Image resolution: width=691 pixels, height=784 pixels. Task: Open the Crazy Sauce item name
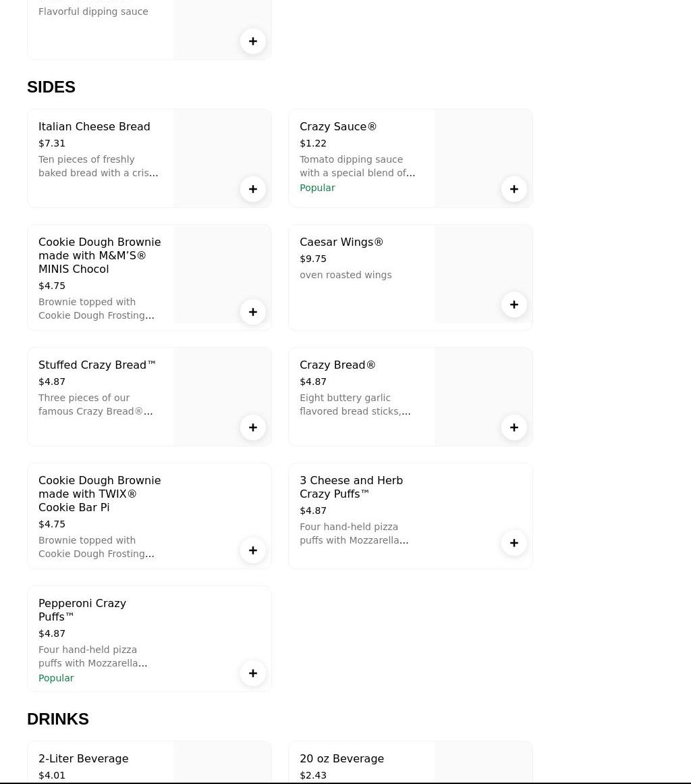click(x=338, y=127)
